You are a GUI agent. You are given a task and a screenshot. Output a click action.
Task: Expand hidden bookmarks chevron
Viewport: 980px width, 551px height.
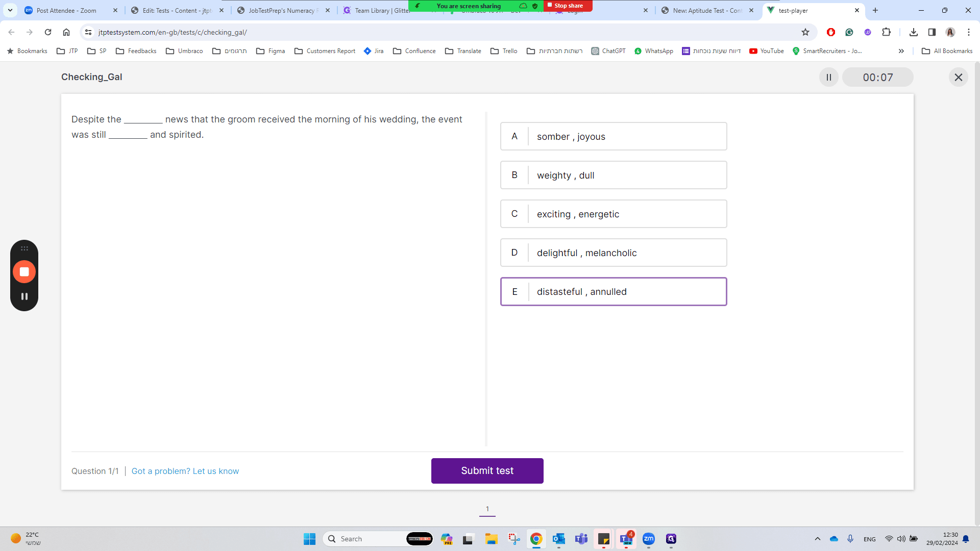(x=901, y=51)
